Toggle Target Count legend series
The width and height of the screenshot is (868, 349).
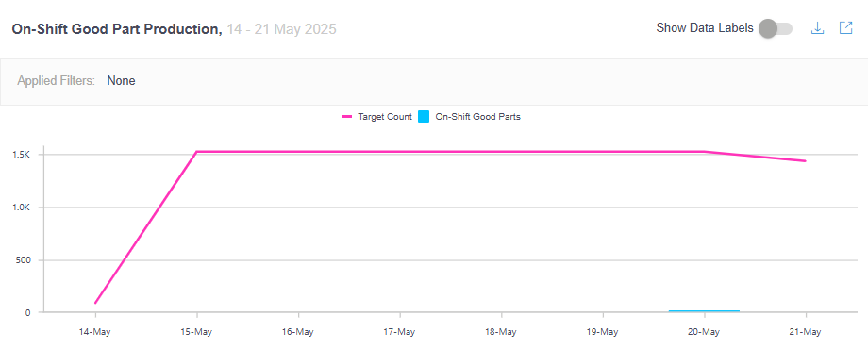[x=377, y=117]
